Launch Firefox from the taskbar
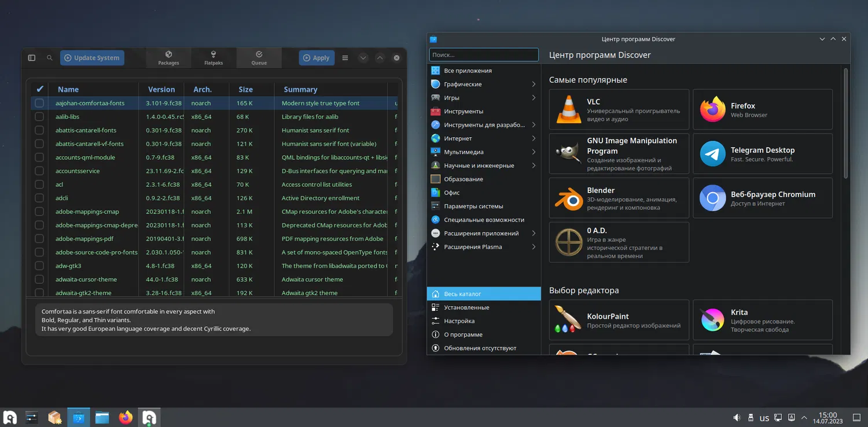Image resolution: width=868 pixels, height=427 pixels. [126, 417]
